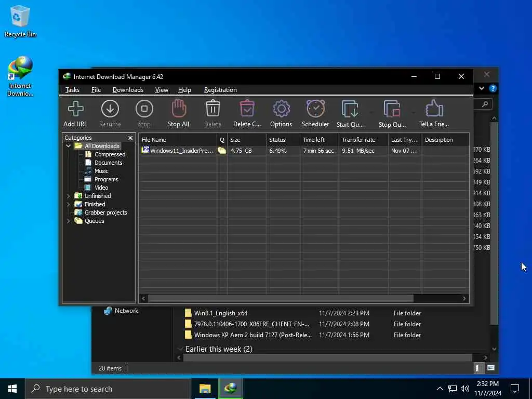The width and height of the screenshot is (532, 399).
Task: Expand the Unfinished category
Action: 68,196
